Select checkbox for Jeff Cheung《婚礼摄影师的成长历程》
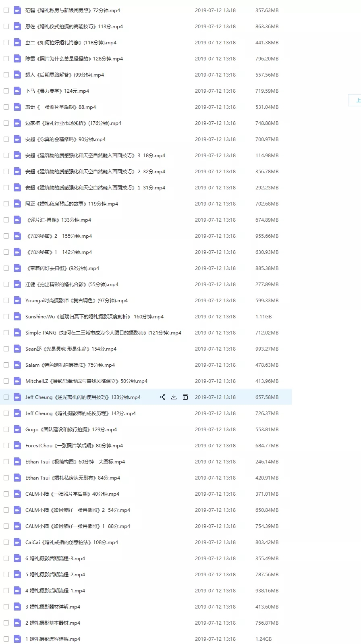361x644 pixels. tap(6, 413)
